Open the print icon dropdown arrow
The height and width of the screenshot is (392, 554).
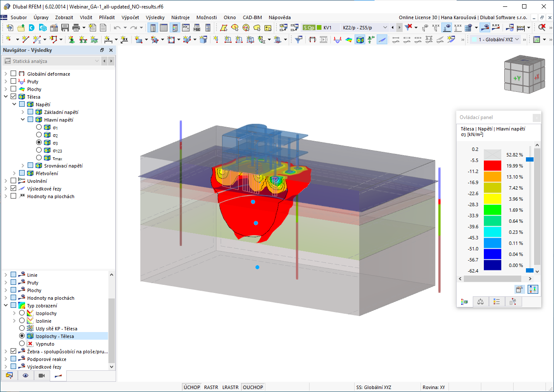(x=84, y=28)
